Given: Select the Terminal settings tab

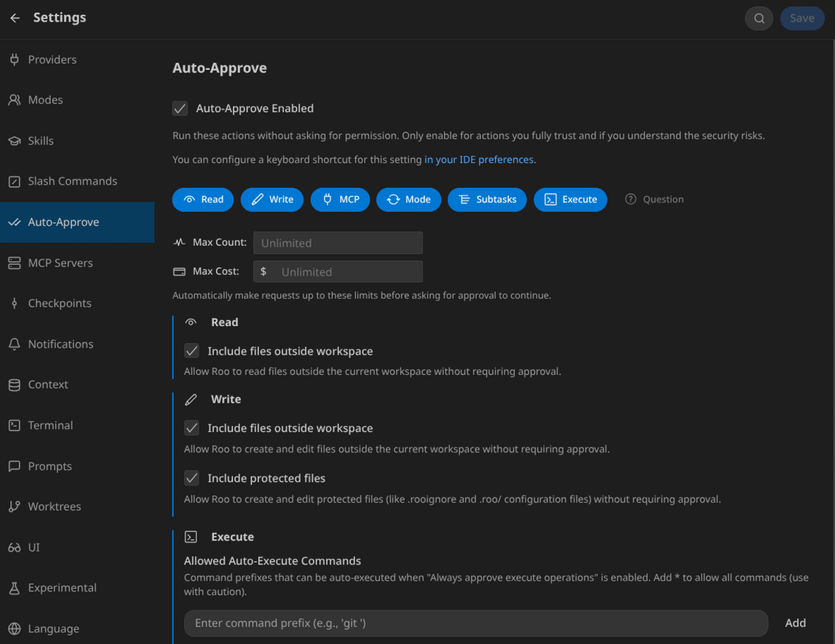Looking at the screenshot, I should pyautogui.click(x=77, y=425).
